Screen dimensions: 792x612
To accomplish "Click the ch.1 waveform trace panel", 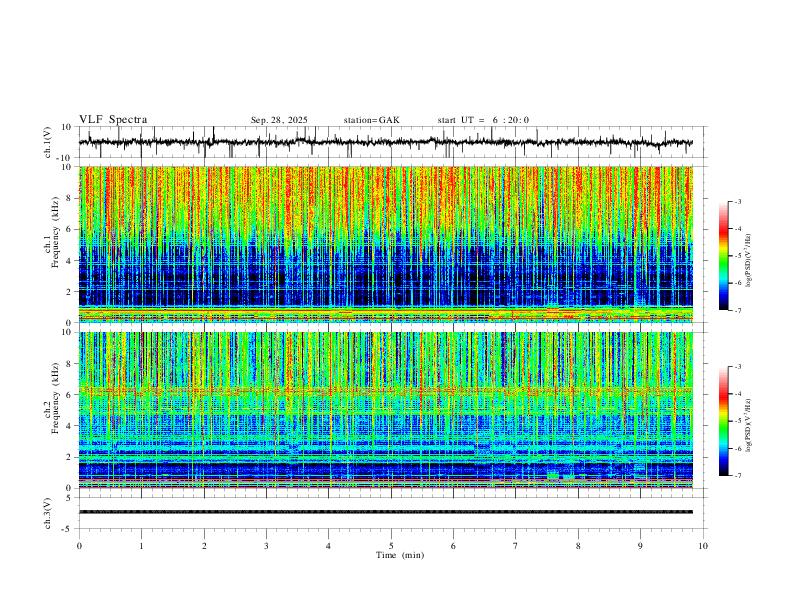I will point(393,142).
